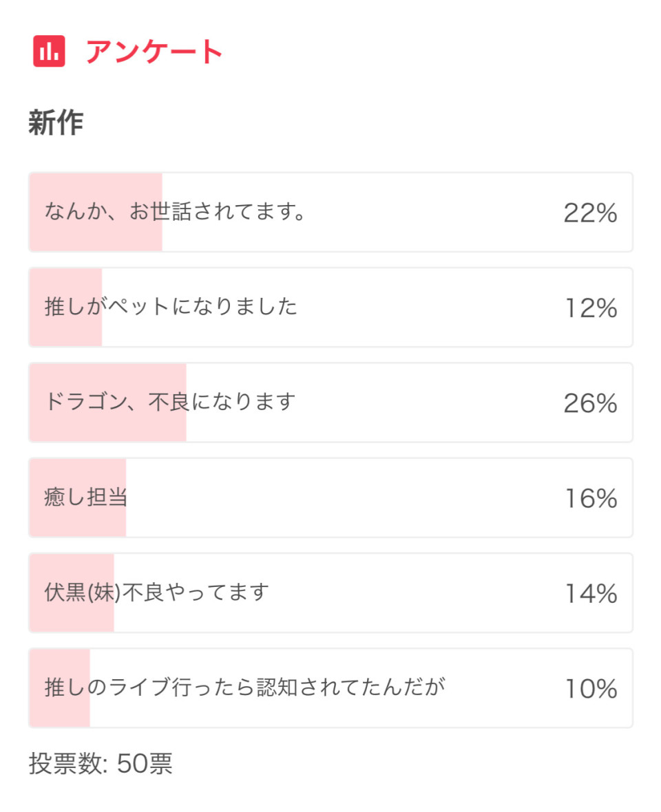Click the 26% result percentage
661x812 pixels.
(x=591, y=403)
